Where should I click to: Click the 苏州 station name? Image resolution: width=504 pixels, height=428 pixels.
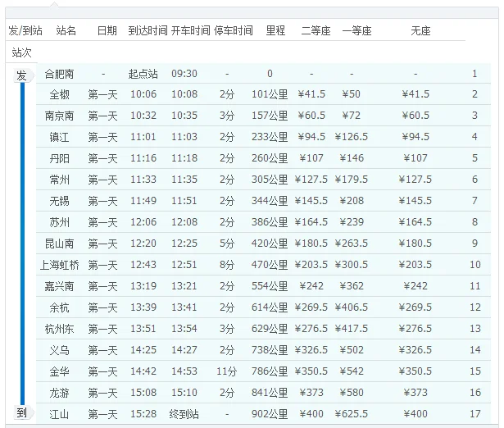tap(59, 222)
